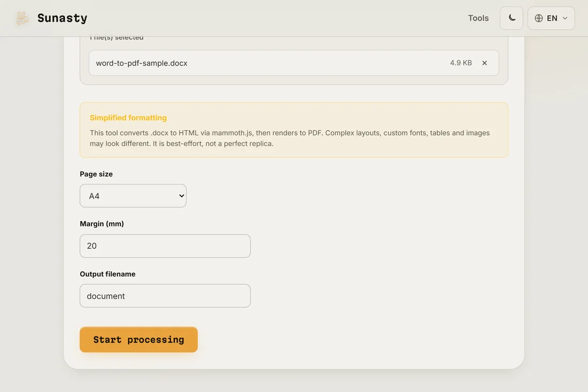Click the Margin (mm) label

click(102, 224)
